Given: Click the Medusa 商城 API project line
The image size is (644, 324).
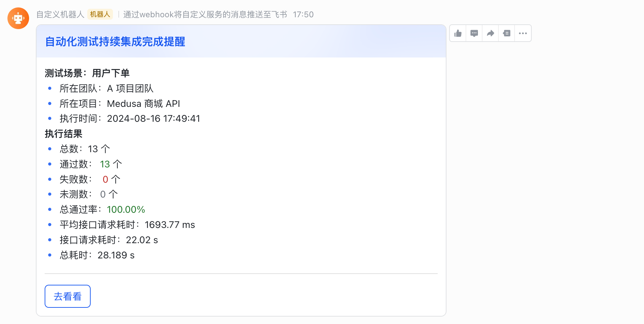Looking at the screenshot, I should pyautogui.click(x=120, y=103).
